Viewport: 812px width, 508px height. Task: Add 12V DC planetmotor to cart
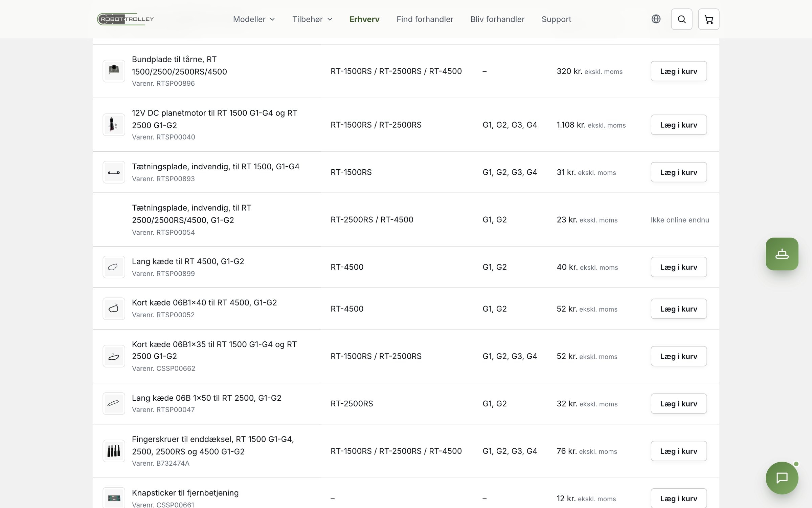tap(678, 125)
